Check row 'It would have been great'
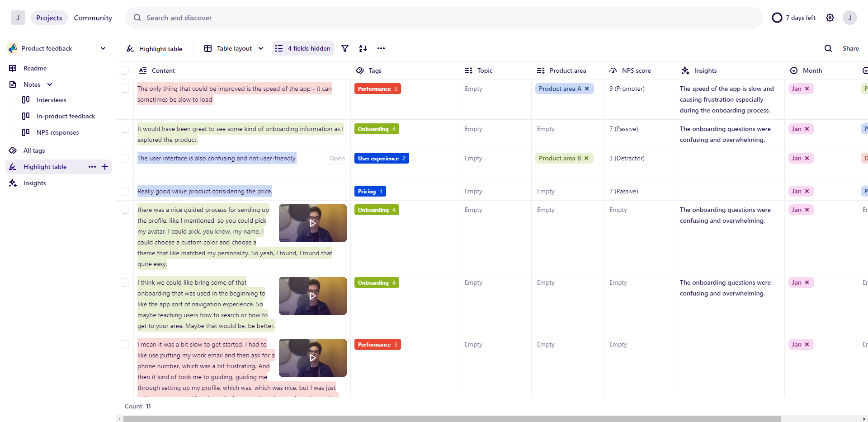Image resolution: width=868 pixels, height=422 pixels. tap(125, 129)
